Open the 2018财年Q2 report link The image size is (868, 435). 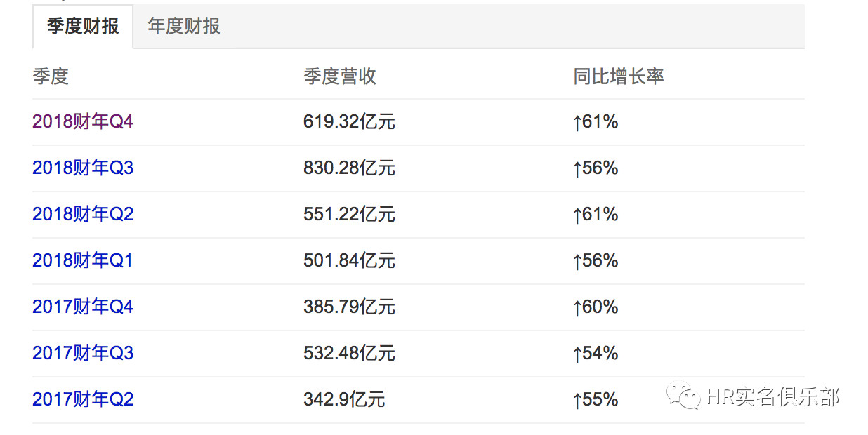(x=83, y=215)
